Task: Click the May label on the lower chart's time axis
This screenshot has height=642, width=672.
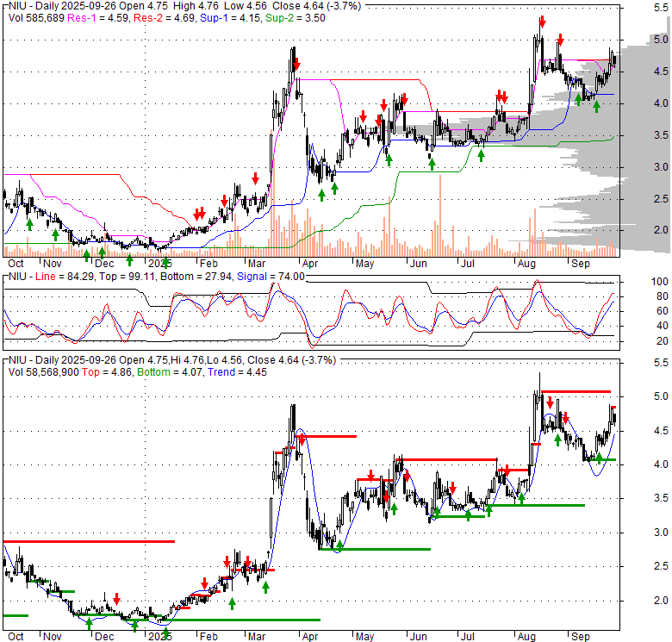Action: click(x=364, y=637)
